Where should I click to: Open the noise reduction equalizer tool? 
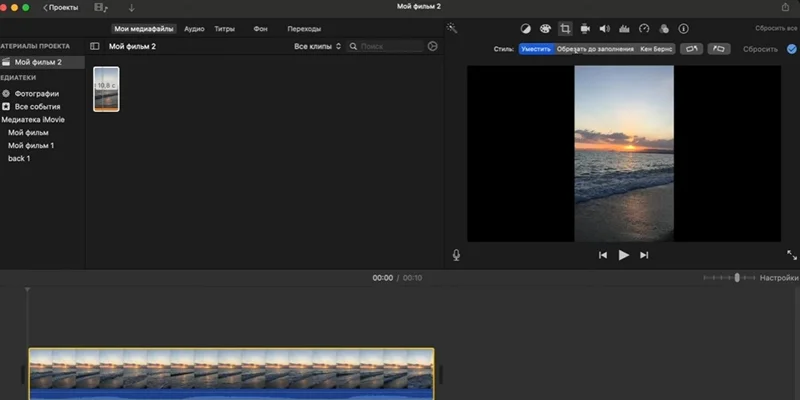pyautogui.click(x=624, y=29)
